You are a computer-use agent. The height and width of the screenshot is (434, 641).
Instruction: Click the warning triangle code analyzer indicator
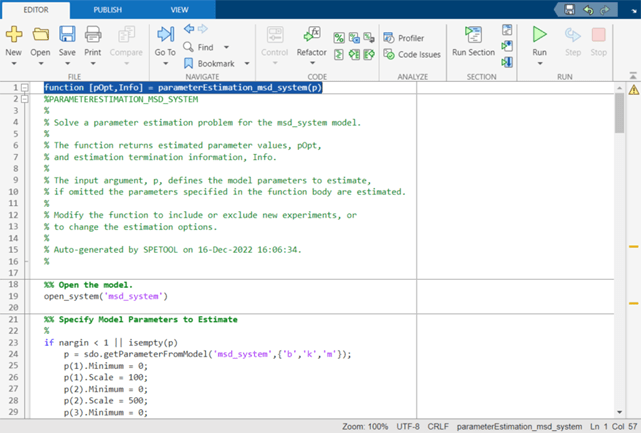(x=633, y=89)
